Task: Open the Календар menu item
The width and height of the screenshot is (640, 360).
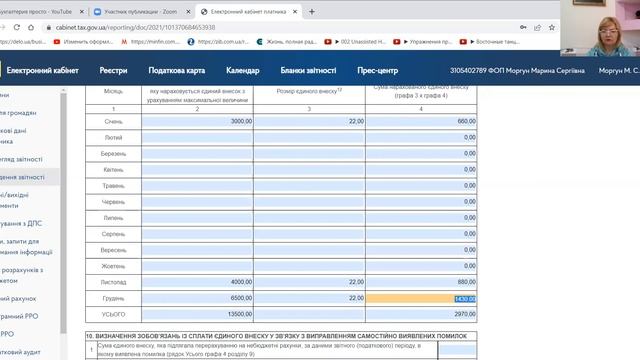Action: click(x=243, y=70)
